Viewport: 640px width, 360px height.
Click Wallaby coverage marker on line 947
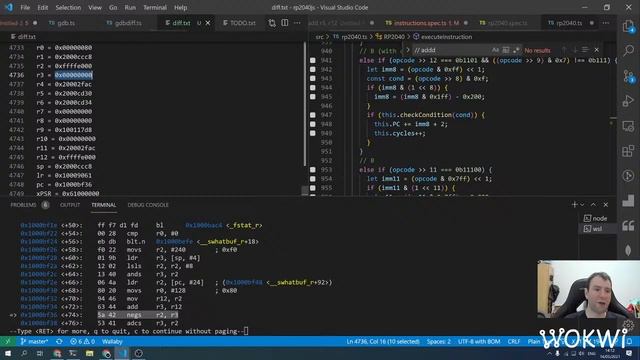pos(313,115)
